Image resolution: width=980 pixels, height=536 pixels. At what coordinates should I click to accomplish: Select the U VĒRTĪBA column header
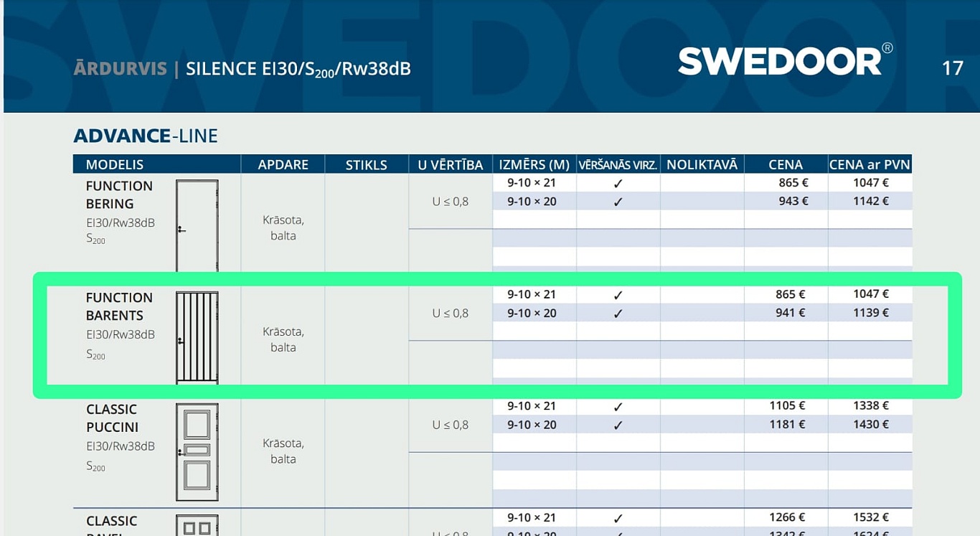(451, 164)
